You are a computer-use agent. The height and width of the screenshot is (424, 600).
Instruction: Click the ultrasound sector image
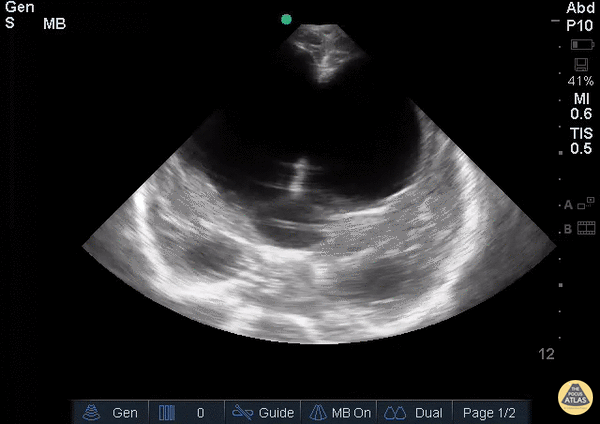coord(320,184)
